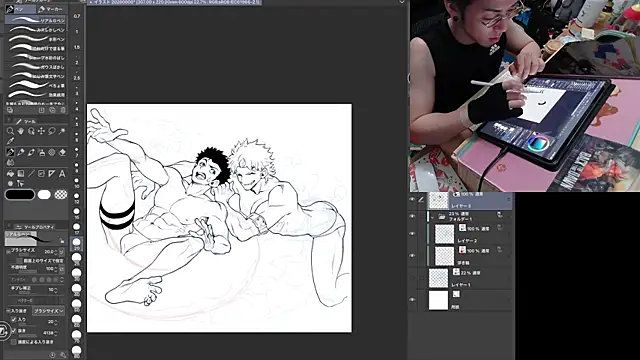This screenshot has height=360, width=640.
Task: Select the Eraser tool icon
Action: pos(62,152)
